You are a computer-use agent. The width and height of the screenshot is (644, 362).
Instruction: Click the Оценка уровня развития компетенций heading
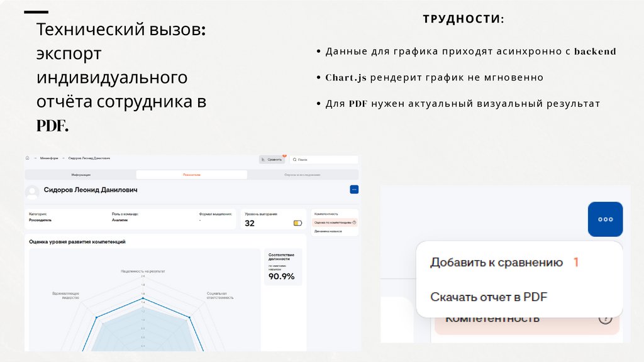click(77, 242)
